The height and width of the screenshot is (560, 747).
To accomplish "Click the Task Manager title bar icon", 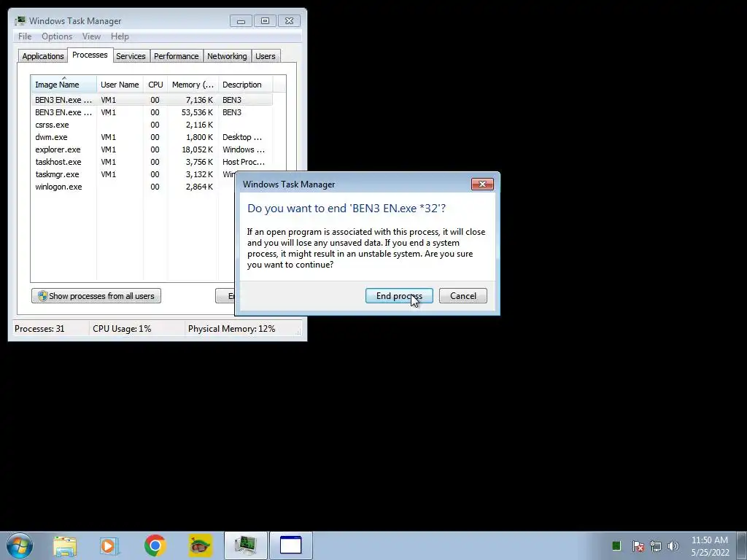I will click(20, 21).
